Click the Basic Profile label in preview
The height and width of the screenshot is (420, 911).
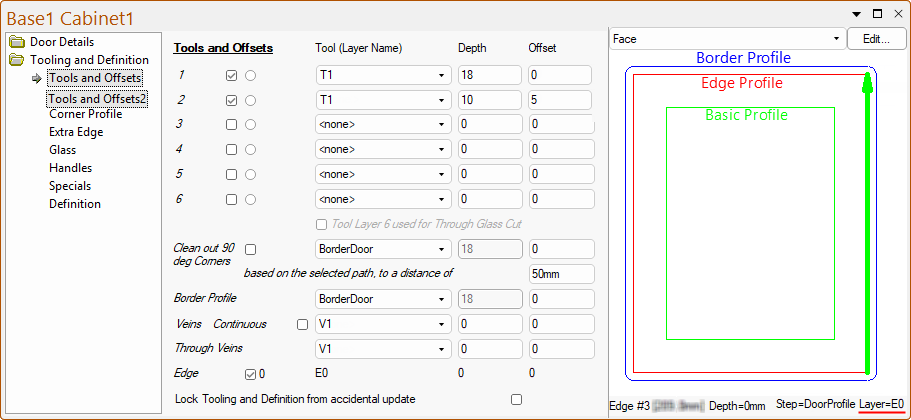coord(747,115)
